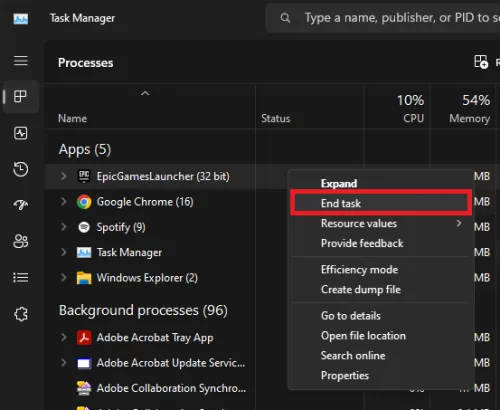Screen dimensions: 500x410
Task: Select the EpicGamesLauncher (32 bit) row text
Action: pyautogui.click(x=163, y=176)
